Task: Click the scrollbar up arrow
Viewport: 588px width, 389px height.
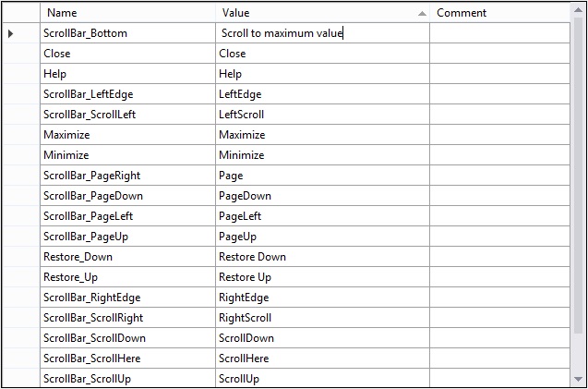Action: [578, 10]
